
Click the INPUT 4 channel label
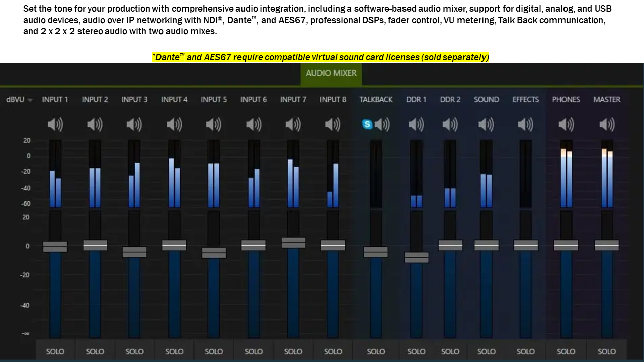coord(174,100)
